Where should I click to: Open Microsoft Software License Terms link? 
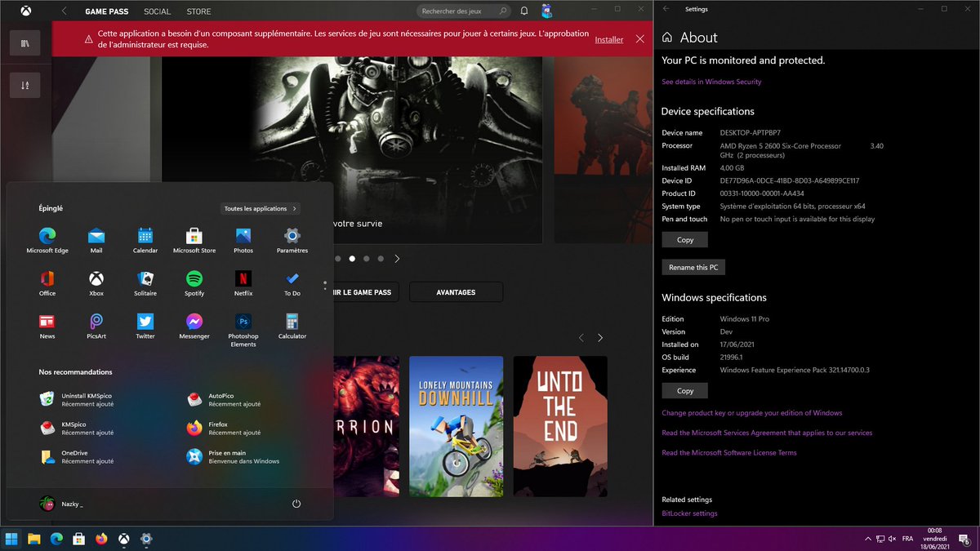(x=729, y=452)
